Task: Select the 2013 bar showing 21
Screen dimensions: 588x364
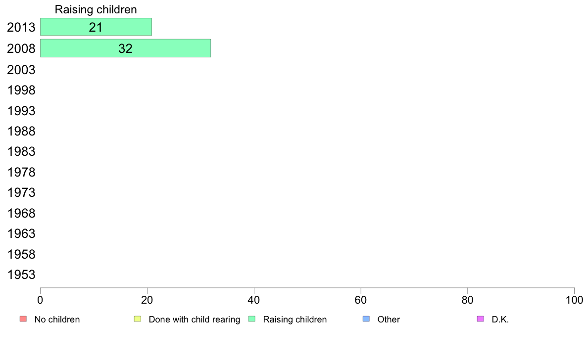Action: coord(96,27)
